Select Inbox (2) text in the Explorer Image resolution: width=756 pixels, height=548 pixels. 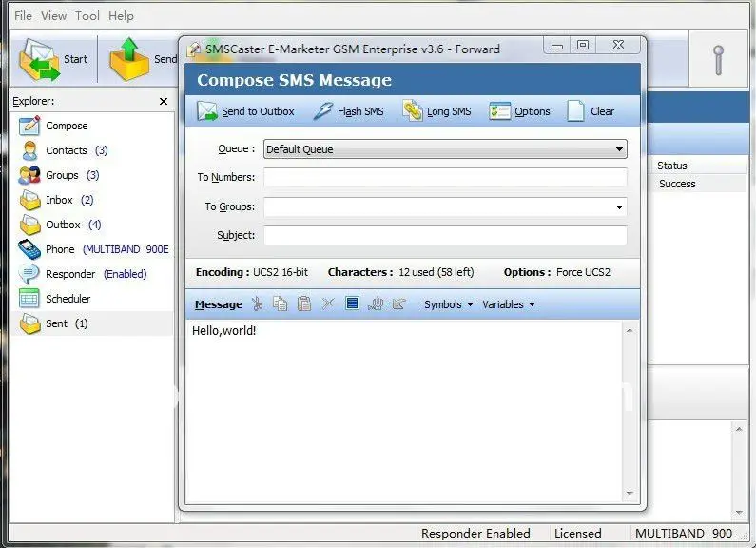(69, 200)
